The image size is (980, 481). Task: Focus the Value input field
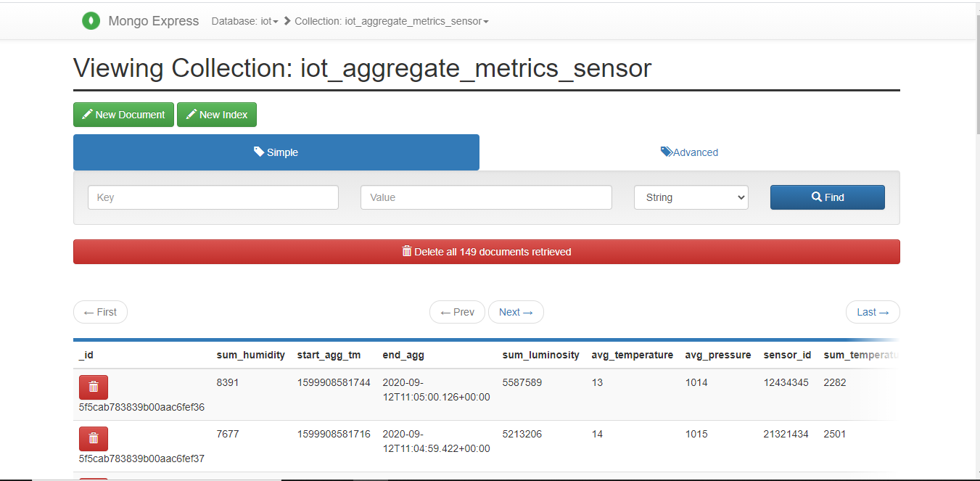tap(486, 197)
